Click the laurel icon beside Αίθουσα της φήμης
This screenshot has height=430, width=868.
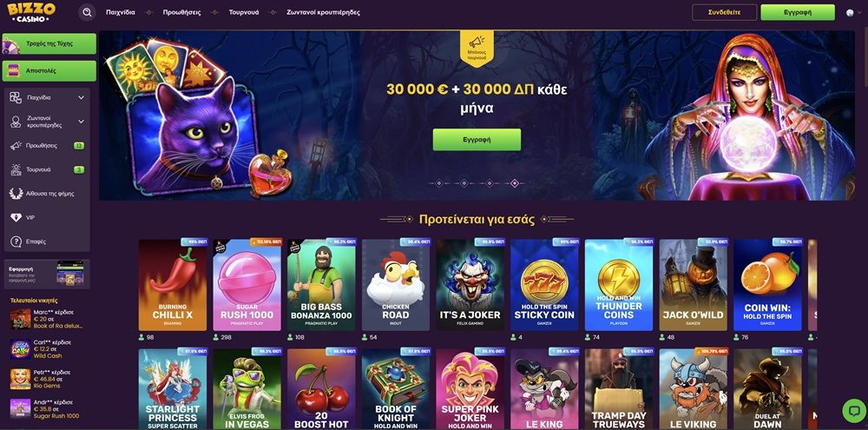pyautogui.click(x=16, y=194)
